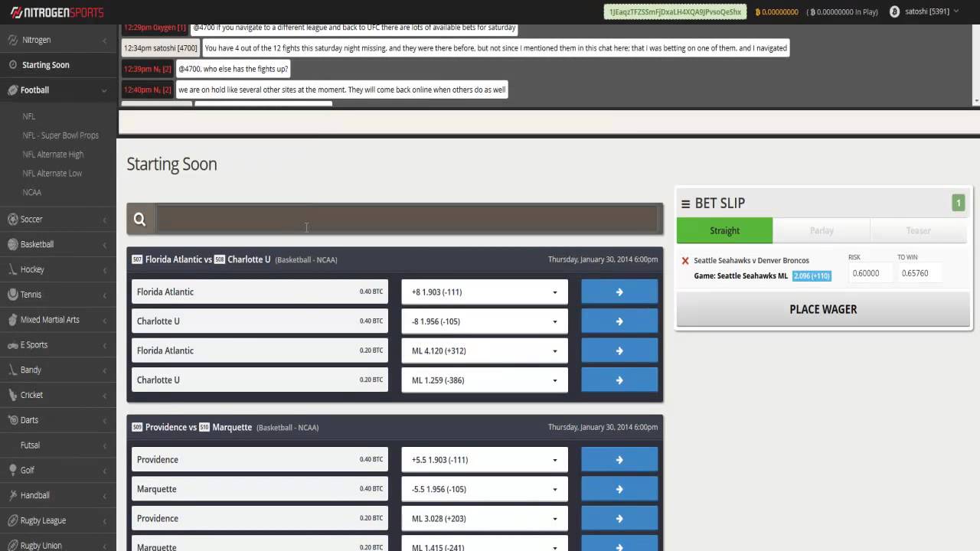The height and width of the screenshot is (551, 980).
Task: Add Charlotte U ML 1.259 bet arrow
Action: click(619, 380)
